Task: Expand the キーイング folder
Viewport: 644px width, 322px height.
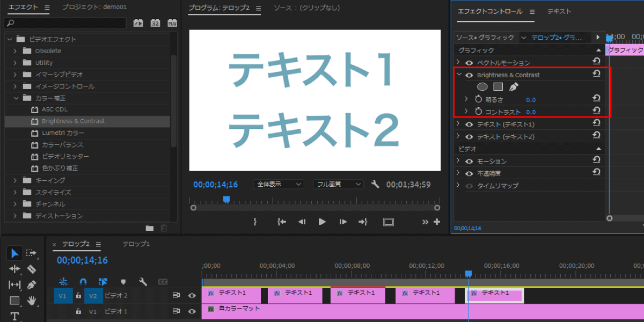Action: [x=15, y=180]
